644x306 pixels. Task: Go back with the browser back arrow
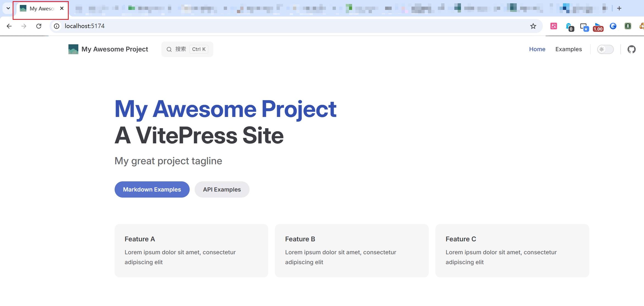pos(9,26)
